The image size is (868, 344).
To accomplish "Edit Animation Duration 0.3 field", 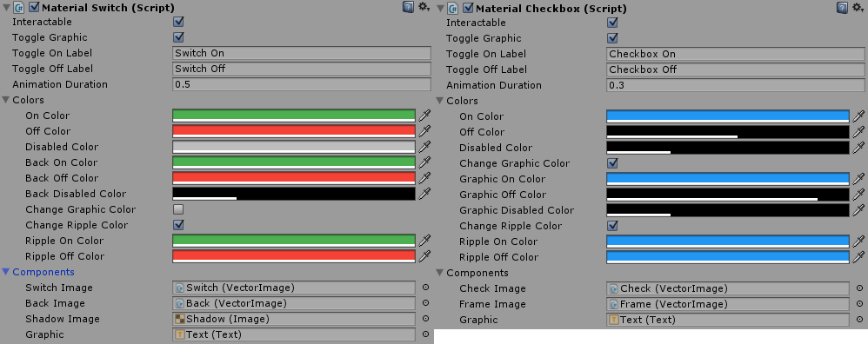I will pyautogui.click(x=736, y=85).
